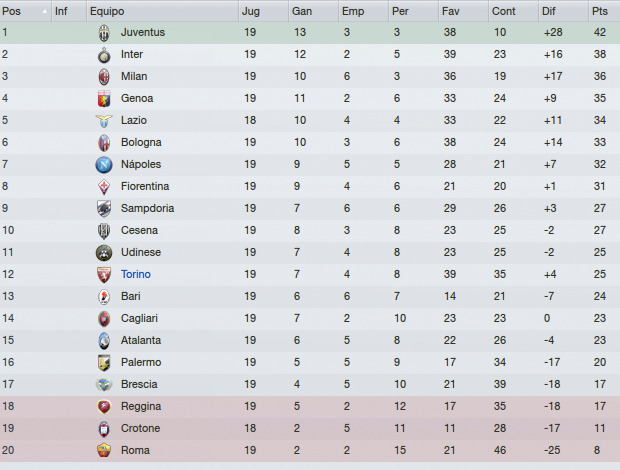Click the Juventus club crest icon
This screenshot has width=620, height=470.
(104, 33)
